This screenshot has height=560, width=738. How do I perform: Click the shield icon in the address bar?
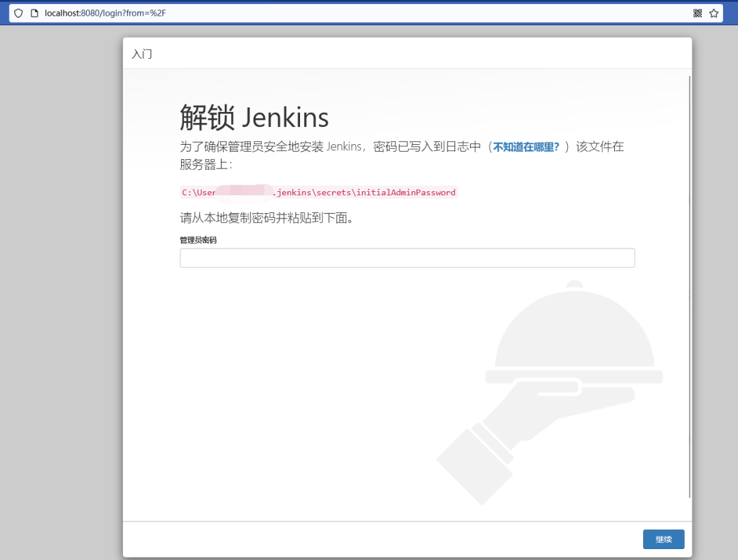tap(18, 13)
